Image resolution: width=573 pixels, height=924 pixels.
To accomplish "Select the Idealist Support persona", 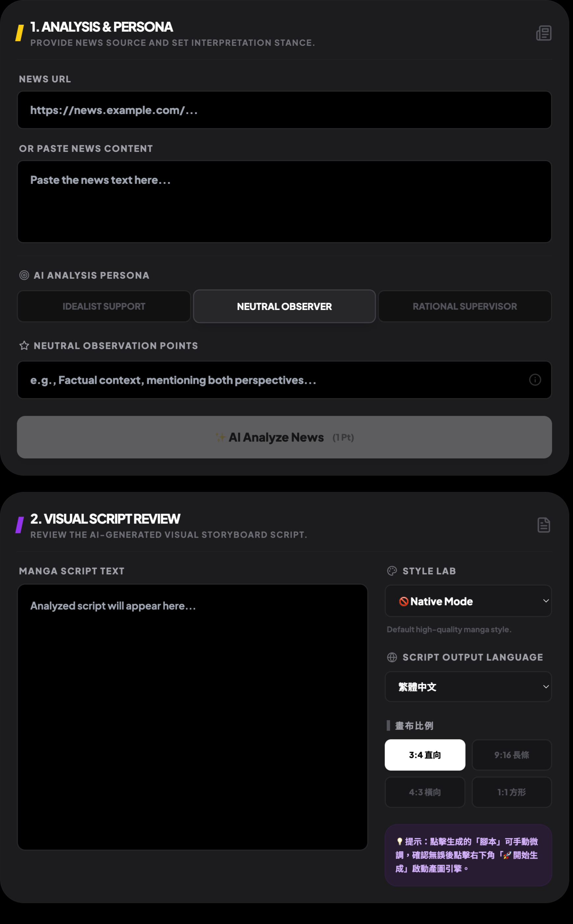I will point(104,306).
